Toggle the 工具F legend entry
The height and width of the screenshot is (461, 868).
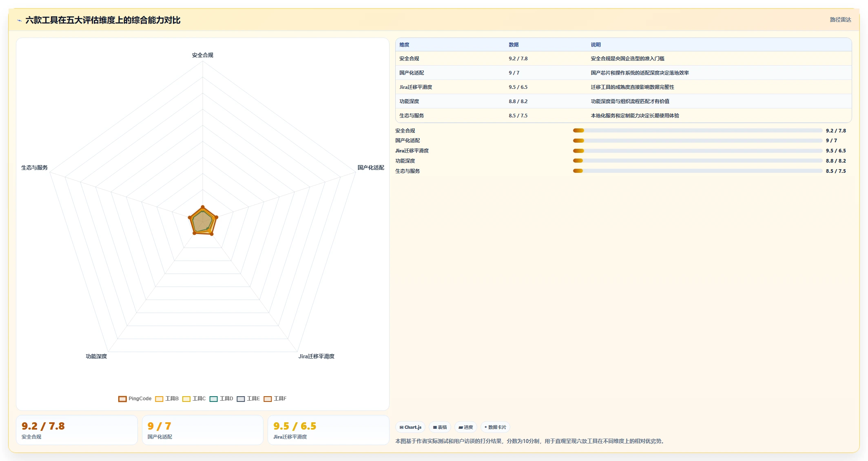point(275,399)
